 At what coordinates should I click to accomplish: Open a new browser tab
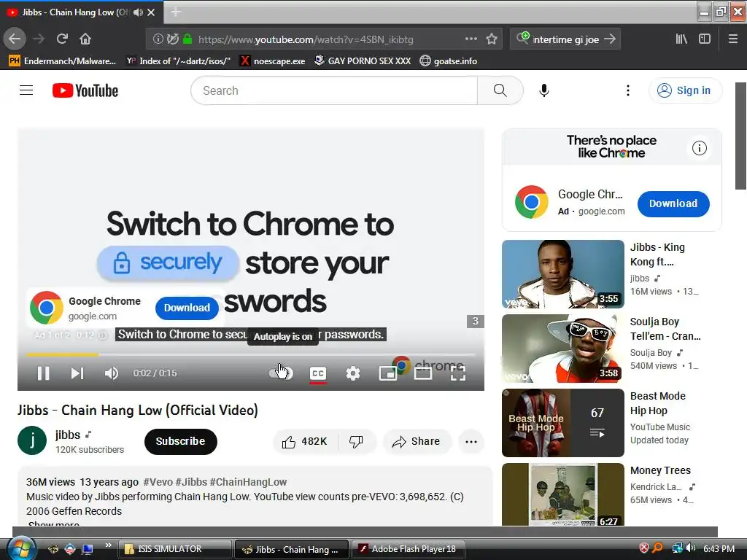[x=175, y=12]
